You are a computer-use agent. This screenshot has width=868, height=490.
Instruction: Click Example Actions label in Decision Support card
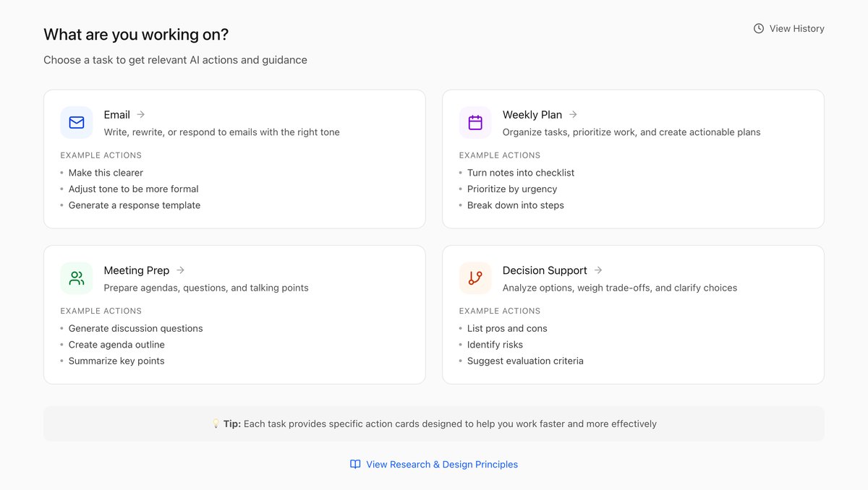click(x=500, y=311)
